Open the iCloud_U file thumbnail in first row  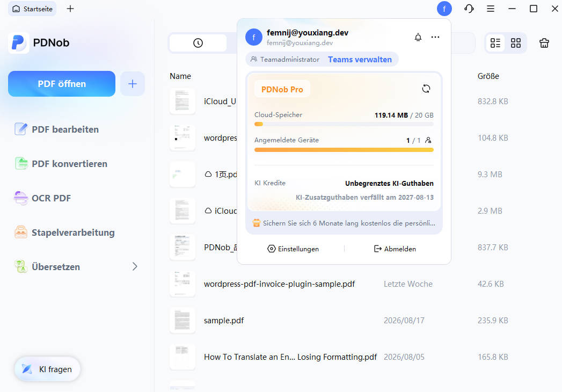[x=183, y=101]
